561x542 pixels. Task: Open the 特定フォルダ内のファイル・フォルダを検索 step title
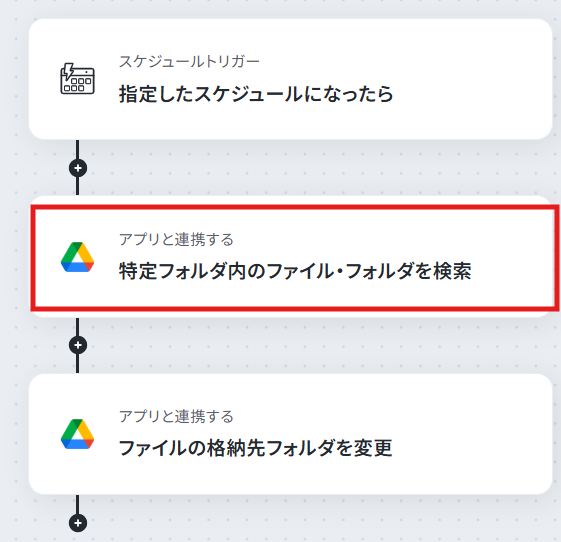pos(295,271)
